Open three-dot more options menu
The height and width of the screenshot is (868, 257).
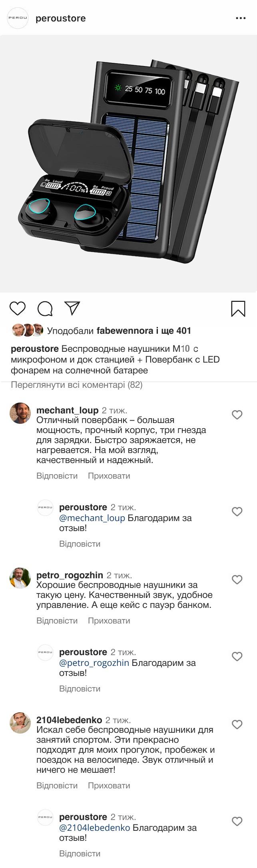point(241,18)
